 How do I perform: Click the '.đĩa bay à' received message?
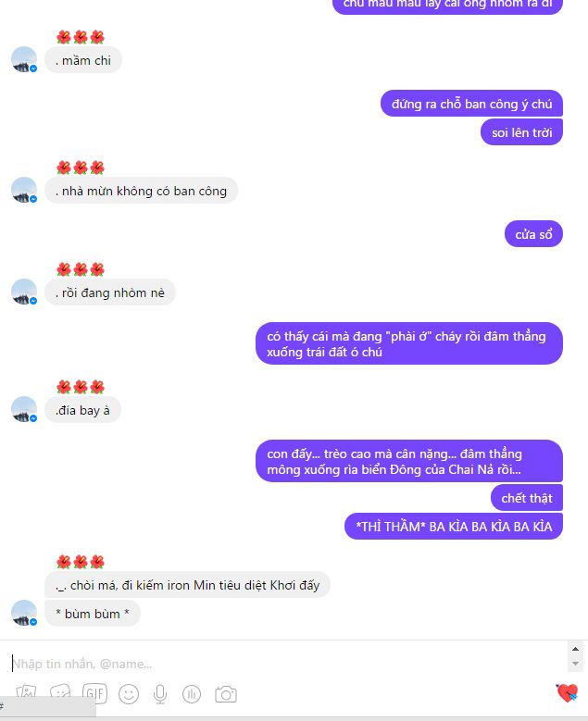[82, 410]
